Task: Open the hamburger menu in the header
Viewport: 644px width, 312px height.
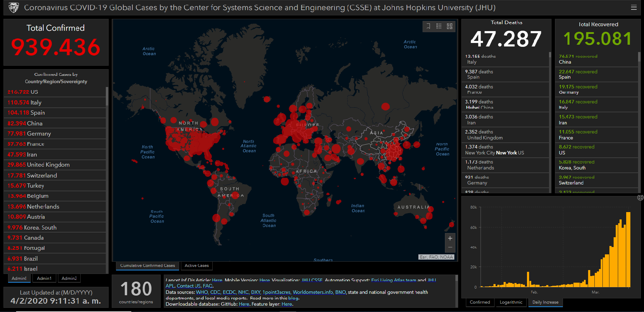Action: pos(634,7)
